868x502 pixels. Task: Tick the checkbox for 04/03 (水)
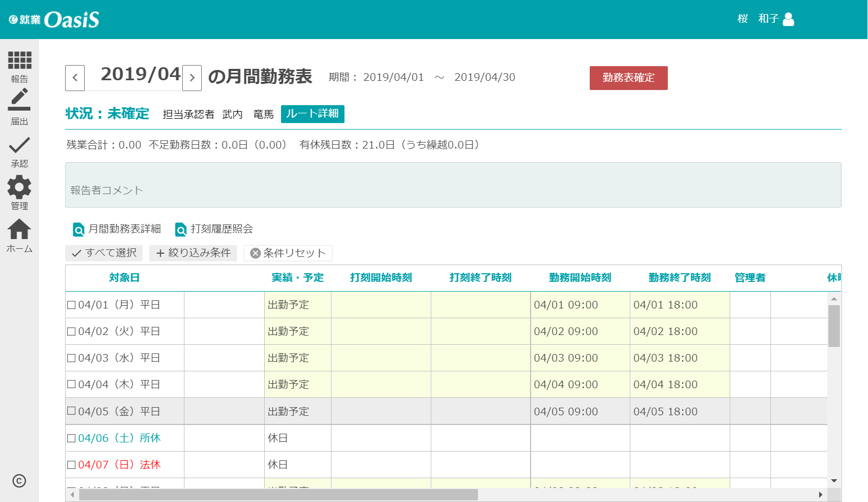point(71,358)
